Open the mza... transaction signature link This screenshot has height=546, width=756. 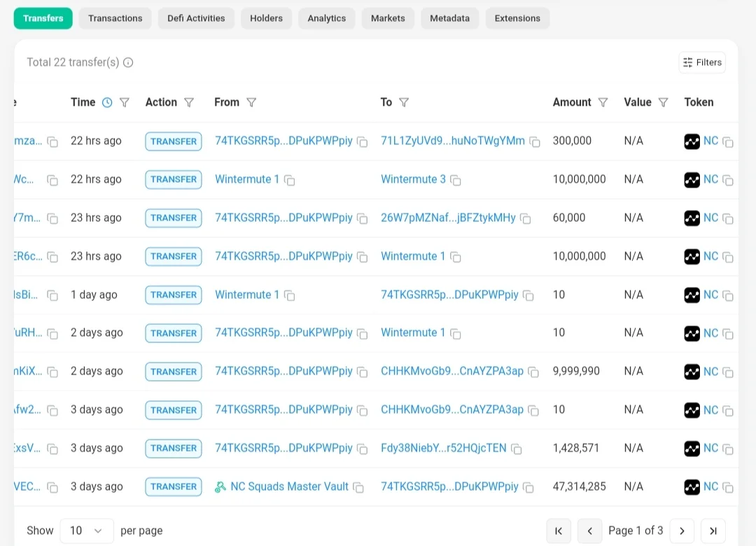pos(28,141)
